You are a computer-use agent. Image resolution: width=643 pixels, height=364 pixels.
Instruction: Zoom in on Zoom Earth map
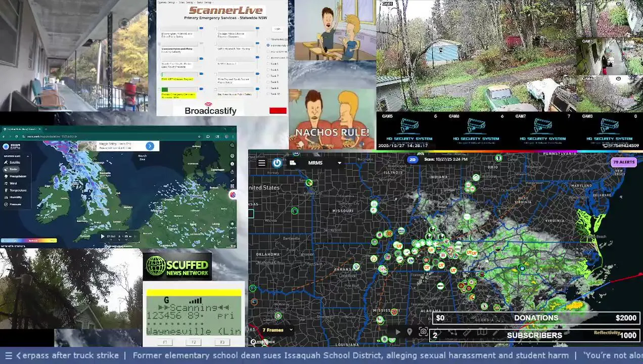click(232, 233)
